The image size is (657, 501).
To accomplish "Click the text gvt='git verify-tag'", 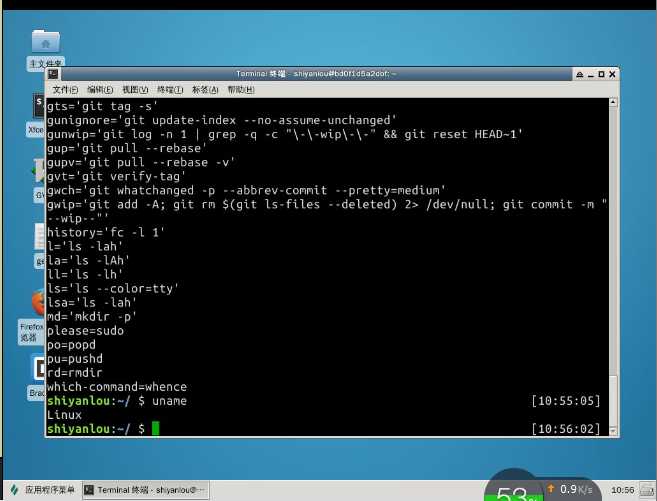I will point(116,177).
